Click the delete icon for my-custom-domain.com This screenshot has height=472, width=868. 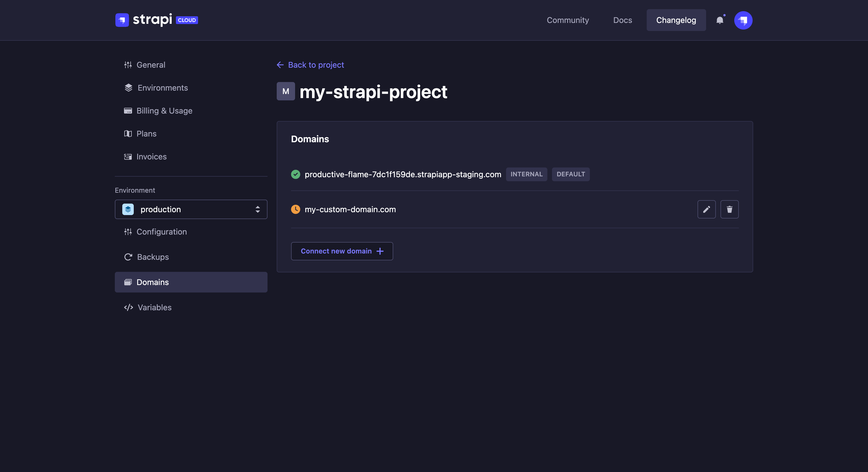click(x=730, y=209)
